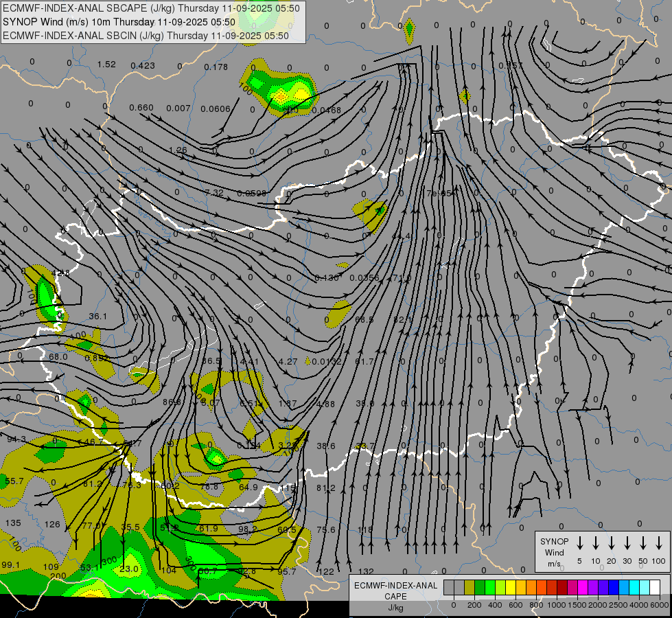Screen dimensions: 672x618
Task: Click the 'J/kg' unit label in CAPE legend
Action: point(395,608)
